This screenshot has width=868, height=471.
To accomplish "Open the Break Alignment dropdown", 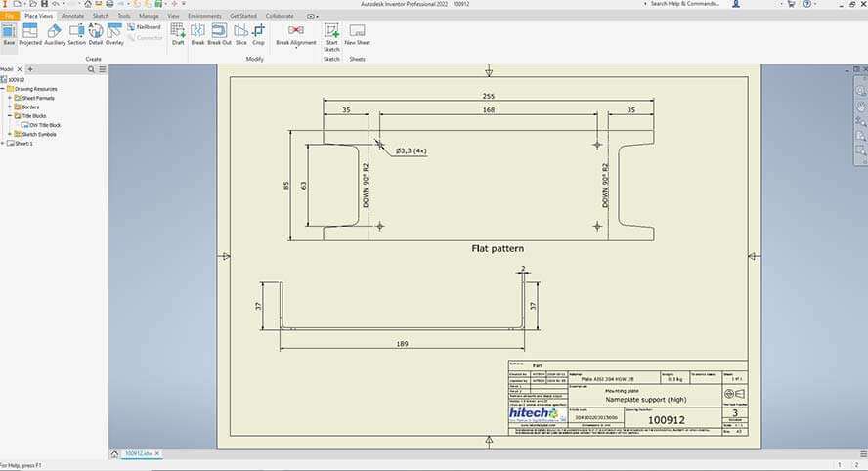I will 296,49.
